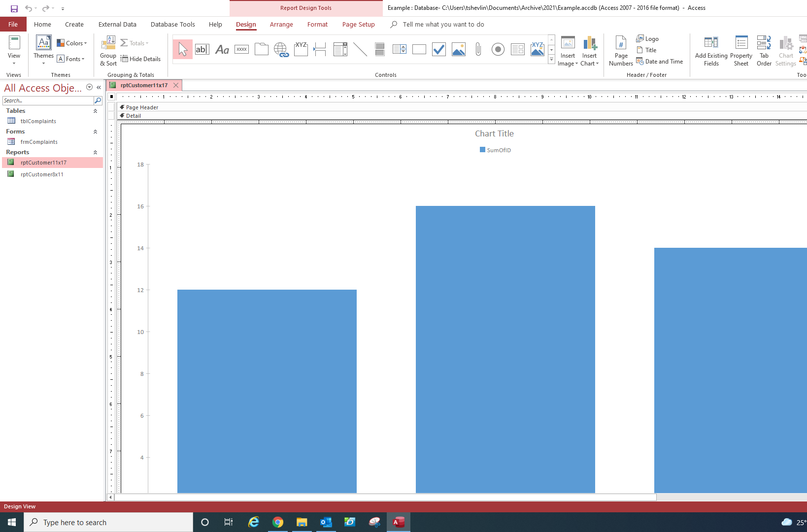Viewport: 807px width, 532px height.
Task: Switch to the Page Setup tab
Action: [x=359, y=25]
